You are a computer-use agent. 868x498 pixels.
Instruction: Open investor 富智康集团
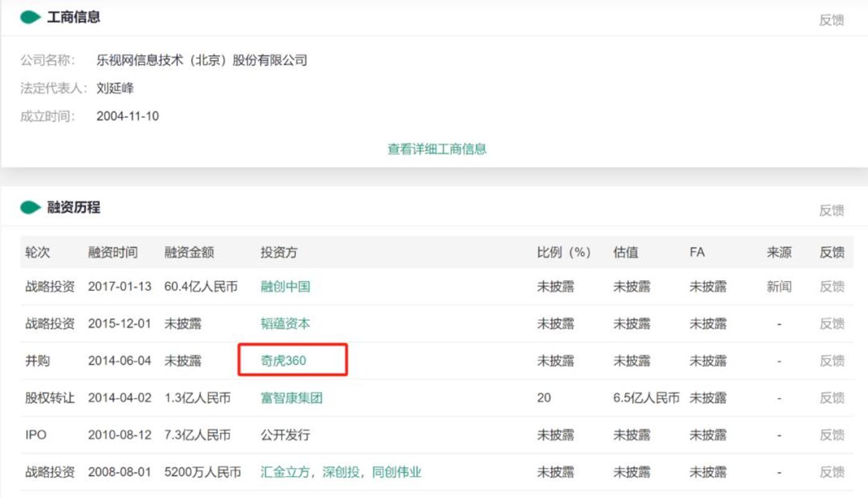(292, 398)
